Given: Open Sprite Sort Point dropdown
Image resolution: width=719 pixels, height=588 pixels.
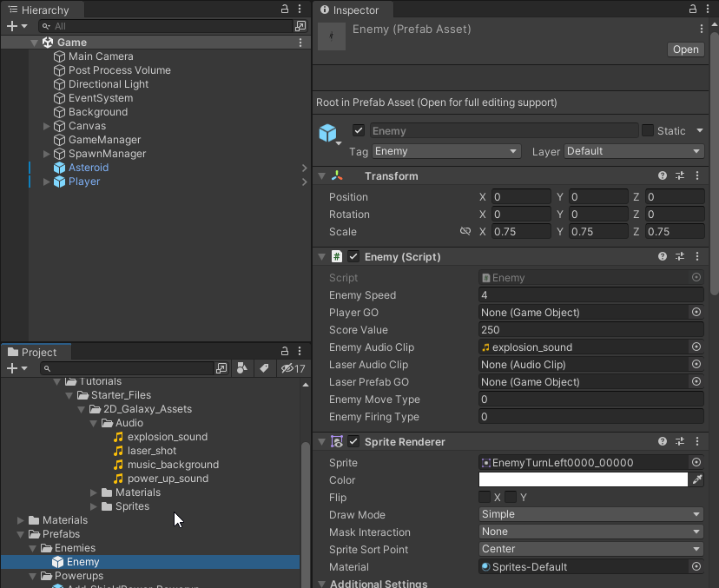Looking at the screenshot, I should 591,549.
